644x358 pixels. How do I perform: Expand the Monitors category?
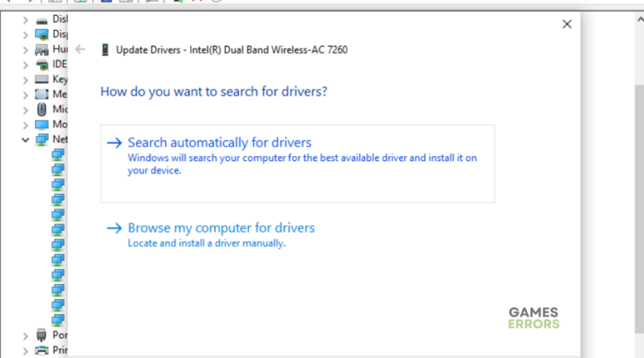[x=25, y=125]
